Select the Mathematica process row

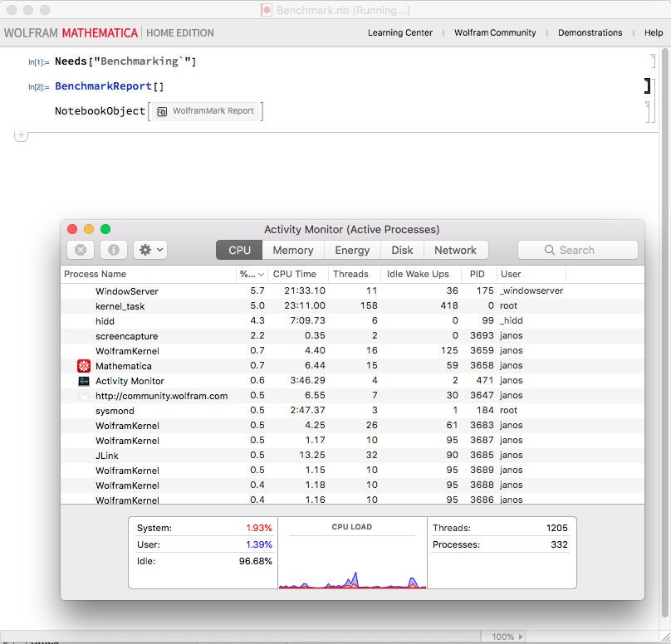point(352,366)
